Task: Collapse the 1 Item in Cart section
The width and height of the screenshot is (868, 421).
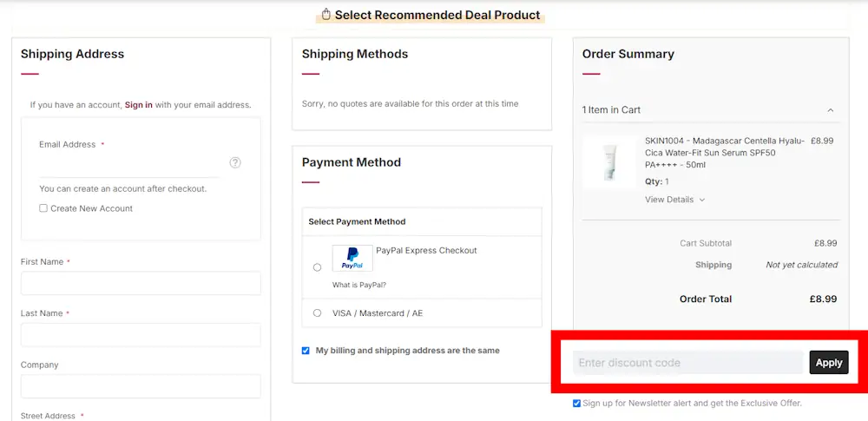Action: 831,110
